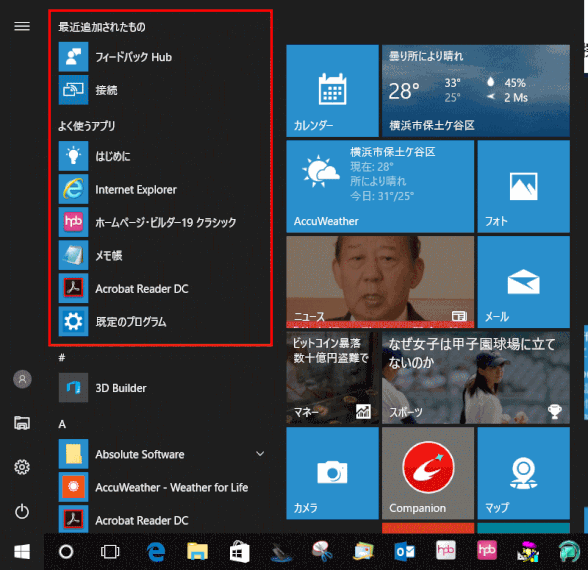Viewport: 588px width, 570px height.
Task: Open the weather tile showing 28°
Action: click(476, 91)
